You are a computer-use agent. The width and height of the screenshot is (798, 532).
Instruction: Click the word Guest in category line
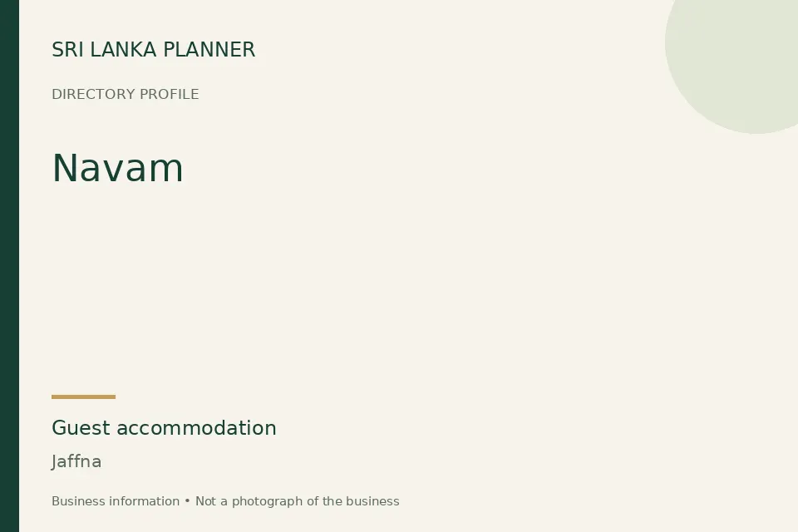click(x=81, y=428)
